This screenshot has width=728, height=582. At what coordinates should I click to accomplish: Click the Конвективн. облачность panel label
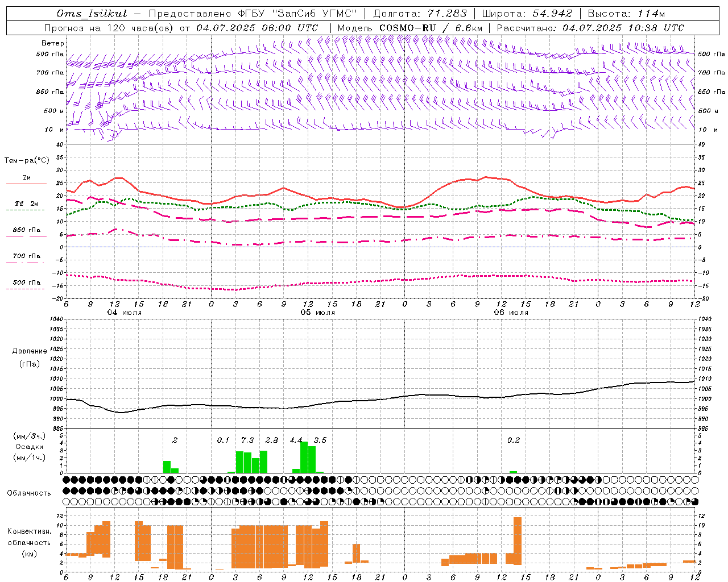(x=29, y=537)
